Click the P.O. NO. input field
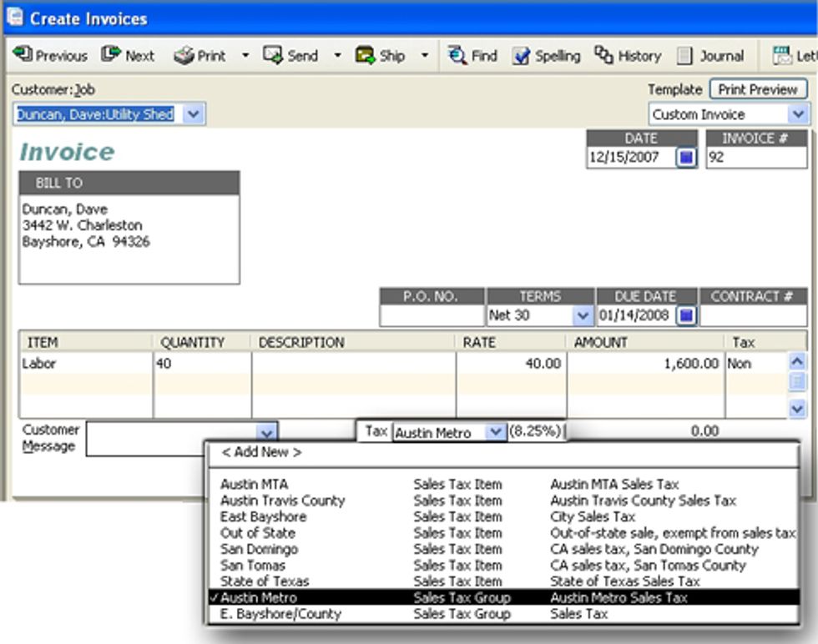Image resolution: width=818 pixels, height=644 pixels. click(x=432, y=316)
